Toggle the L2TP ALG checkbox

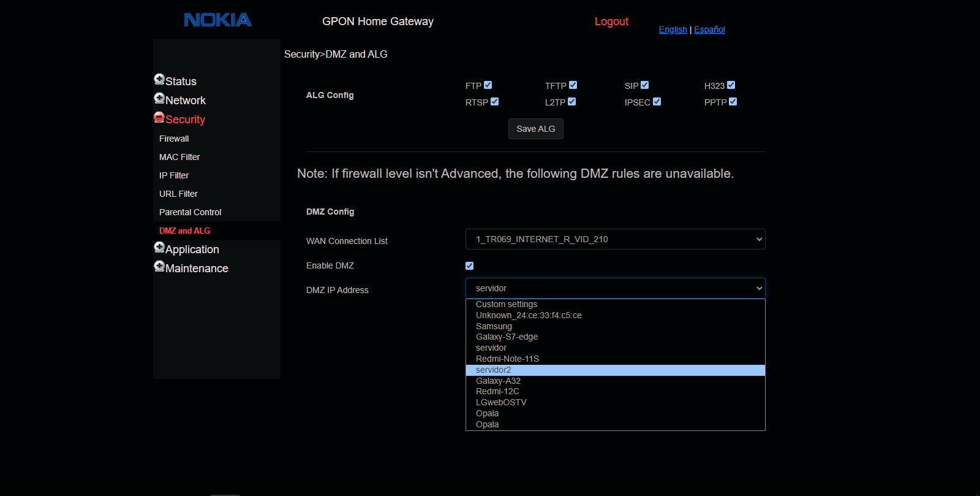(x=572, y=102)
